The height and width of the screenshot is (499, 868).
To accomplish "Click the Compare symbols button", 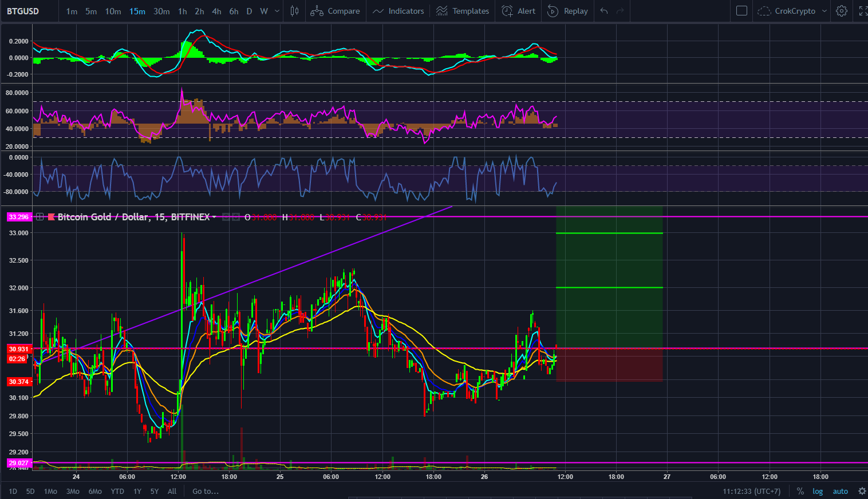I will coord(335,11).
